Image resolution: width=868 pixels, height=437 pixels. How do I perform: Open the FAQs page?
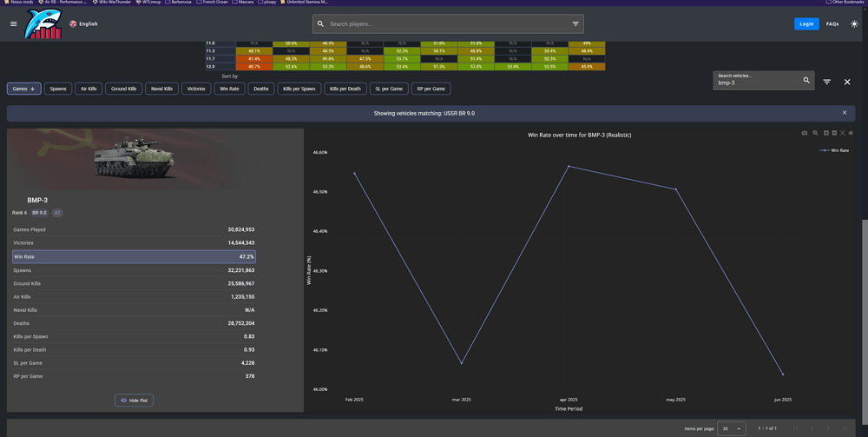pos(832,23)
